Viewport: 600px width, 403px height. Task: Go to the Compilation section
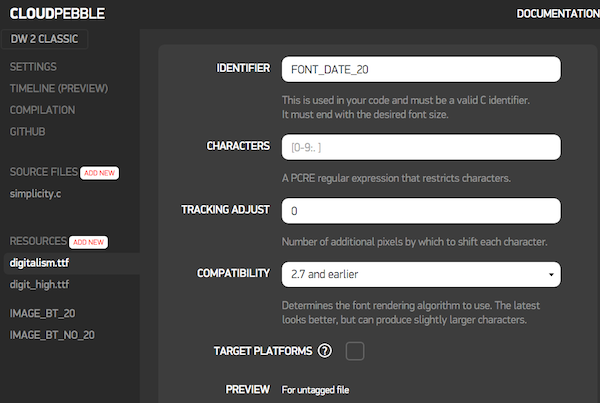click(x=42, y=110)
